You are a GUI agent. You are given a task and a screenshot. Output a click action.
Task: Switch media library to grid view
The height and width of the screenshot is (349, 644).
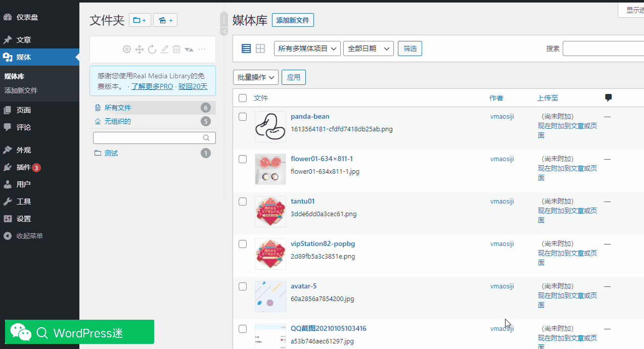coord(260,48)
